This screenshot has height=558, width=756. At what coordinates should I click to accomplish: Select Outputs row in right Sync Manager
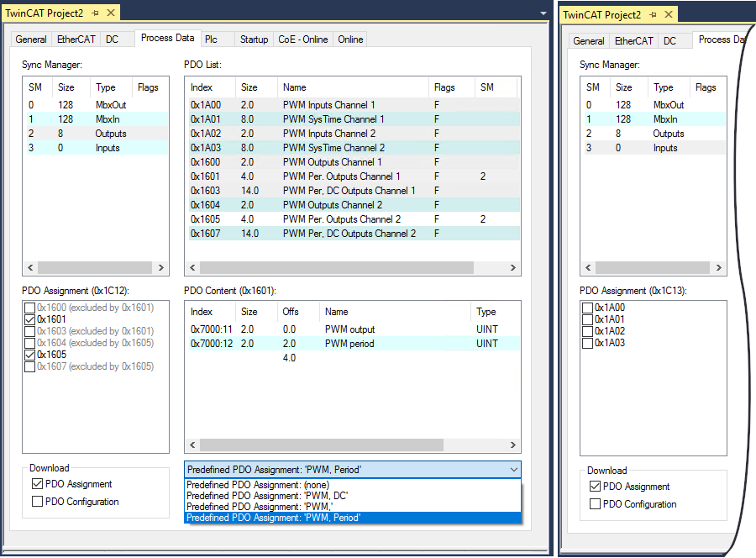coord(654,134)
